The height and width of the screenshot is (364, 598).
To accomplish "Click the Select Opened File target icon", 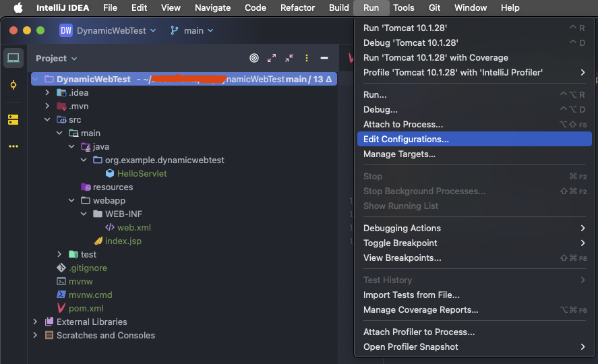I will pyautogui.click(x=254, y=58).
